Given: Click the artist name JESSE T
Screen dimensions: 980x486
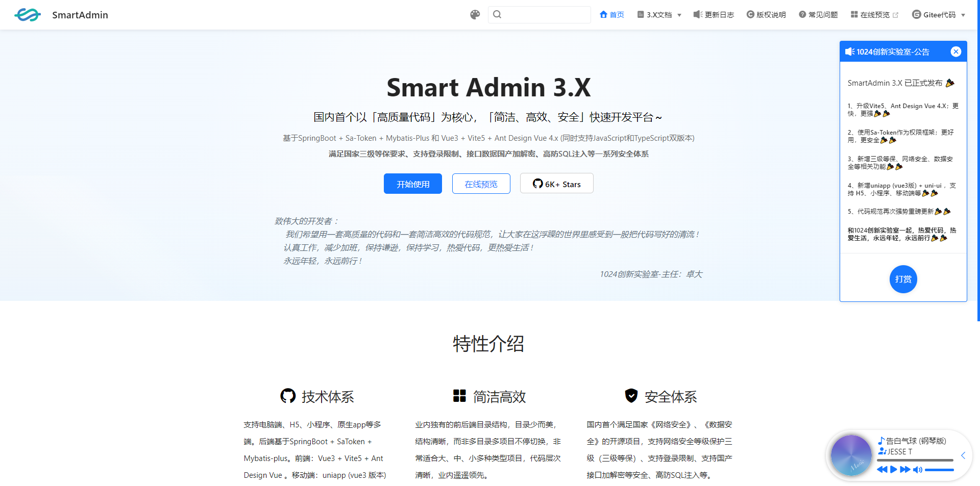Looking at the screenshot, I should (899, 452).
